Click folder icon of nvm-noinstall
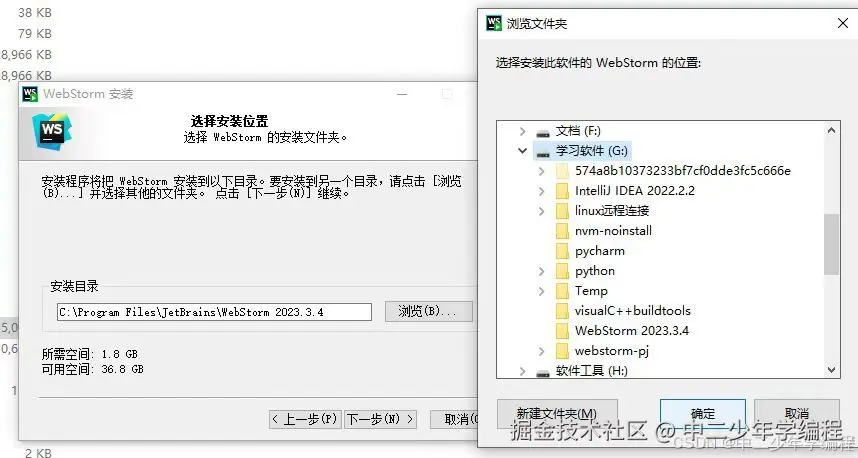Screen dimensions: 858x458 pyautogui.click(x=563, y=231)
